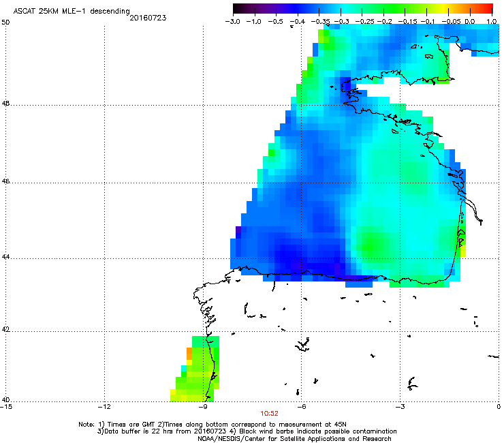The height and width of the screenshot is (443, 504).
Task: Click latitude axis label 40
Action: 5,400
